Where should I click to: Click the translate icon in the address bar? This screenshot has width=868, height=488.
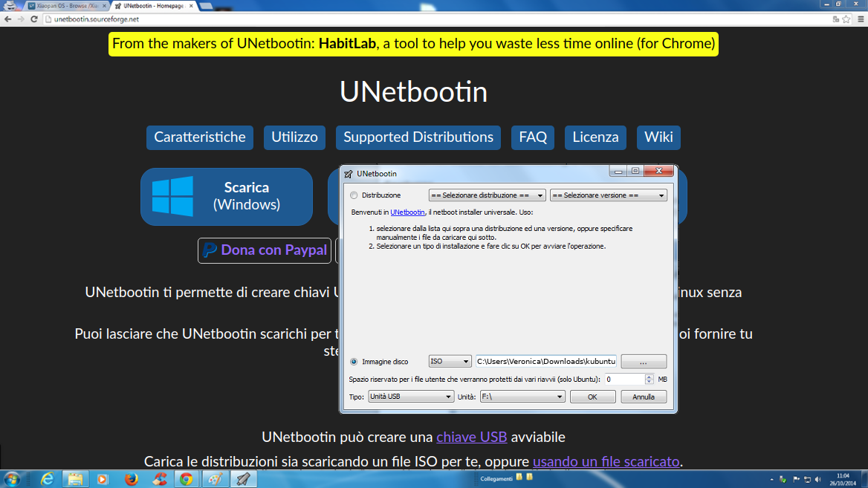click(836, 19)
